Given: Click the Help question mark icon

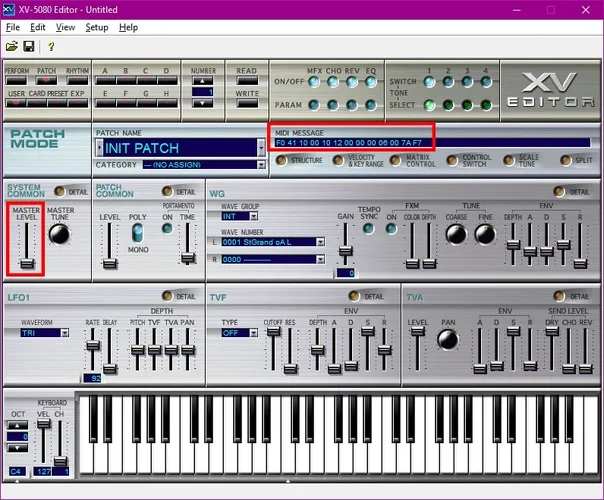Looking at the screenshot, I should 51,46.
